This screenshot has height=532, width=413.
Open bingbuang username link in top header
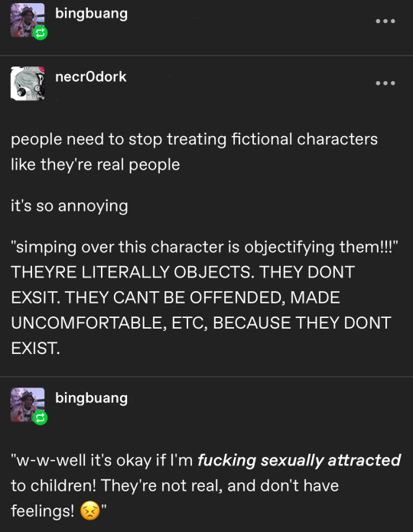(x=91, y=14)
